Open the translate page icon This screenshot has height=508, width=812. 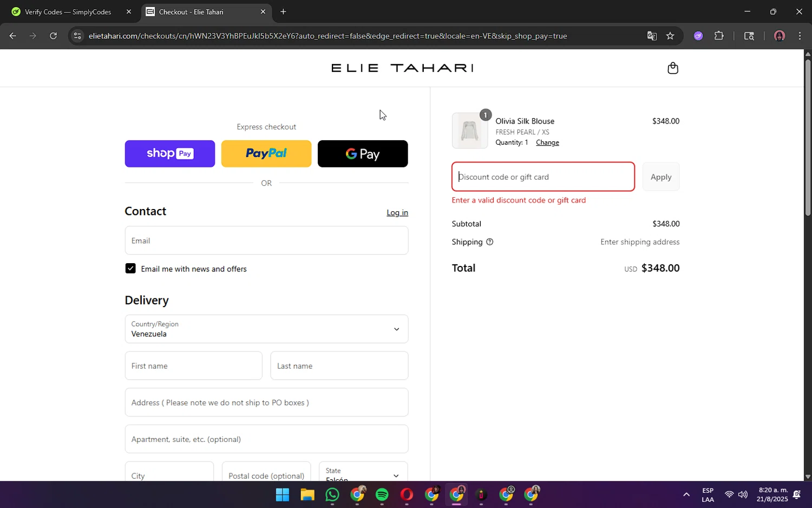point(652,36)
